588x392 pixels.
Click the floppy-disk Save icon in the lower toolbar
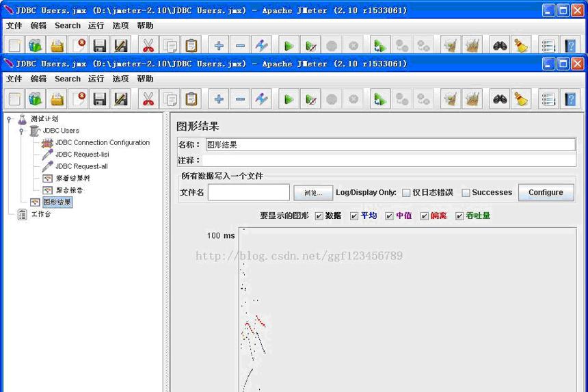tap(100, 99)
